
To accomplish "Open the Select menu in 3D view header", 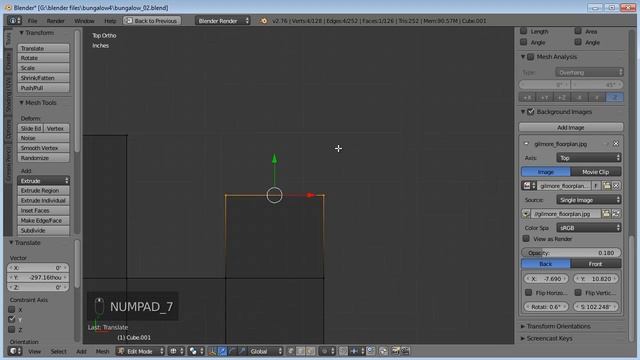I will 58,351.
